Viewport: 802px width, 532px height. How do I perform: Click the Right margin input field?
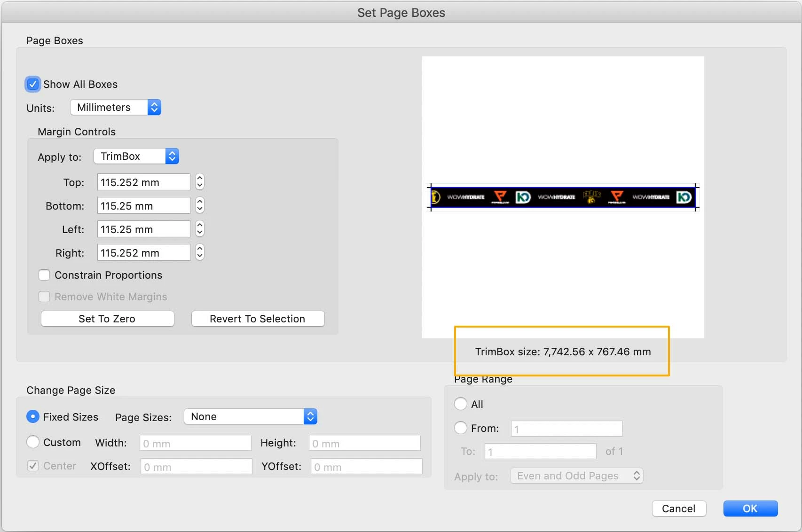pos(143,253)
